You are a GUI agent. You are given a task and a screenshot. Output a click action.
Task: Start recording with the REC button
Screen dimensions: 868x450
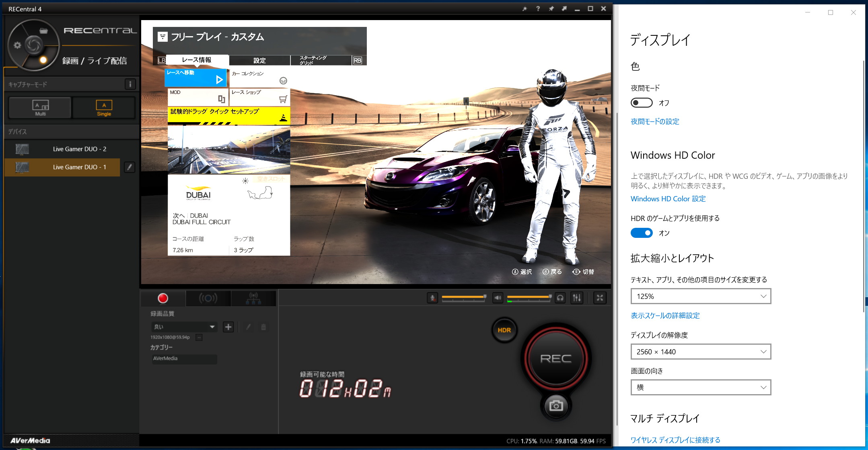[x=556, y=358]
